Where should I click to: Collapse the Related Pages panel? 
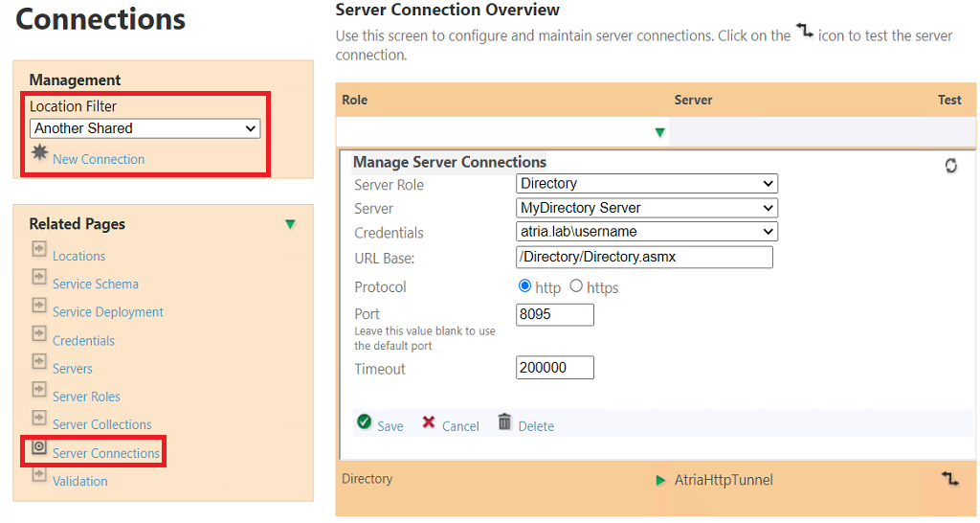(290, 224)
